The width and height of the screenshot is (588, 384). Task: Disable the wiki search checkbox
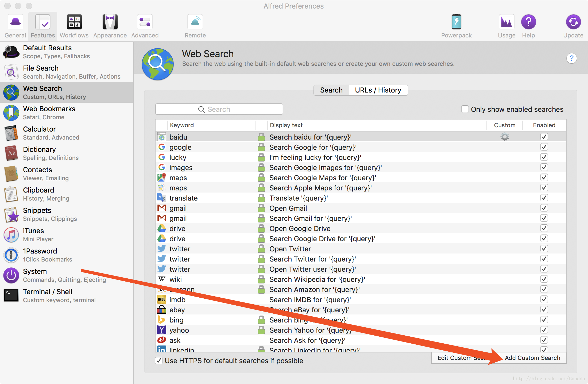(544, 279)
